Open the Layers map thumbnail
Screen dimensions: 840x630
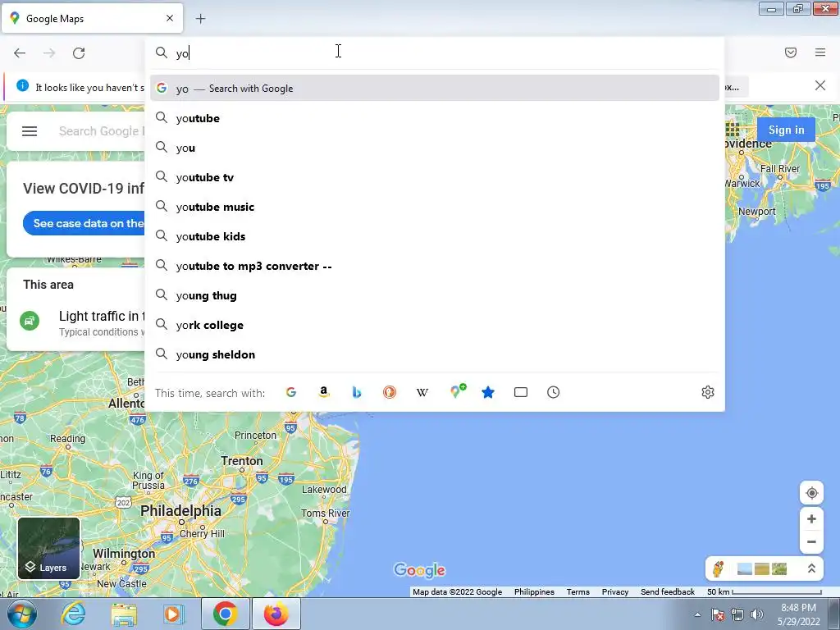click(x=48, y=548)
